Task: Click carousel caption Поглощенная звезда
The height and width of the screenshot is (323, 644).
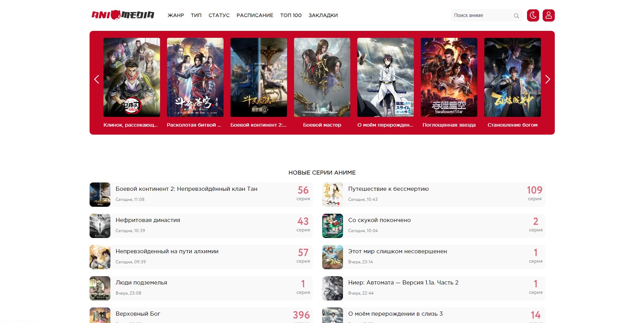Action: pos(449,125)
